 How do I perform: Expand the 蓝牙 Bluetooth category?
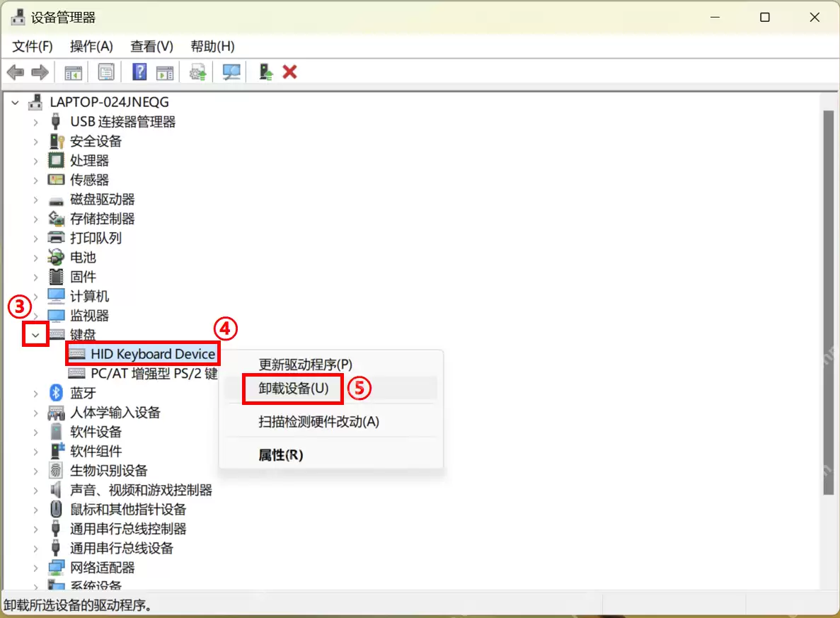(35, 394)
